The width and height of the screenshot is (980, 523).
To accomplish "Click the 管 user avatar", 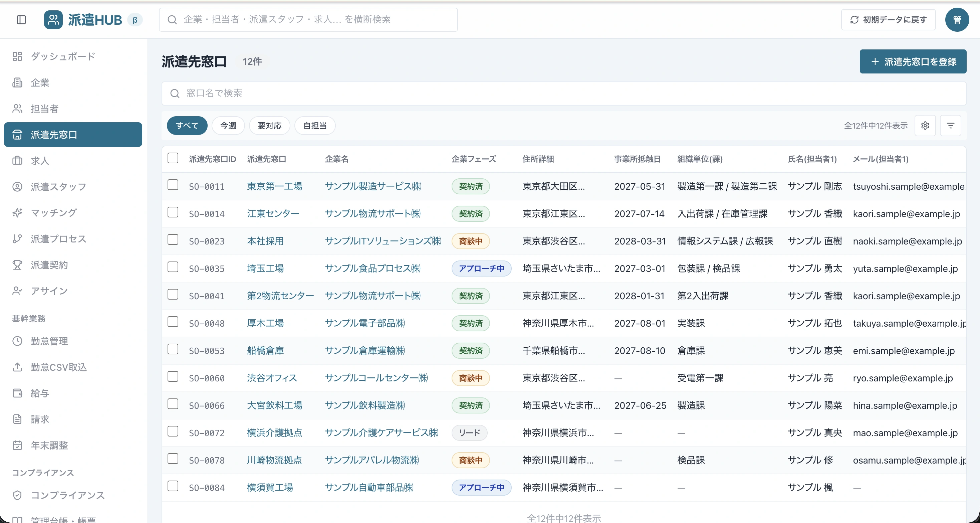I will coord(957,19).
